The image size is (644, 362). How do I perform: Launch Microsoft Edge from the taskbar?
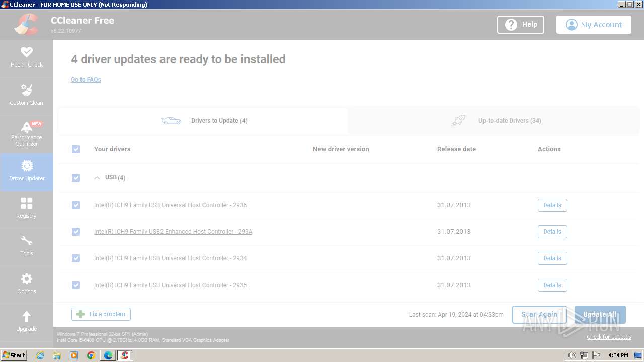[x=108, y=355]
